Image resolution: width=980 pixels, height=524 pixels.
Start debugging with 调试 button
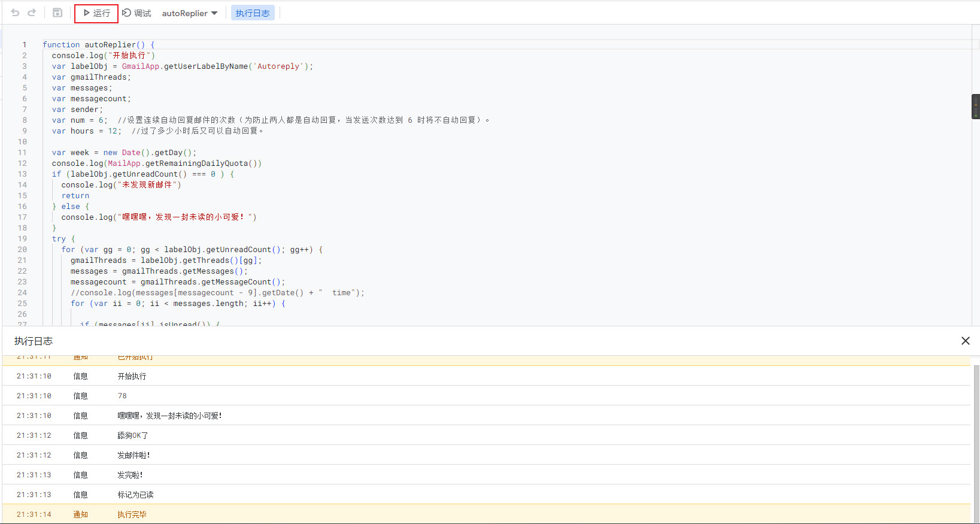(x=136, y=13)
